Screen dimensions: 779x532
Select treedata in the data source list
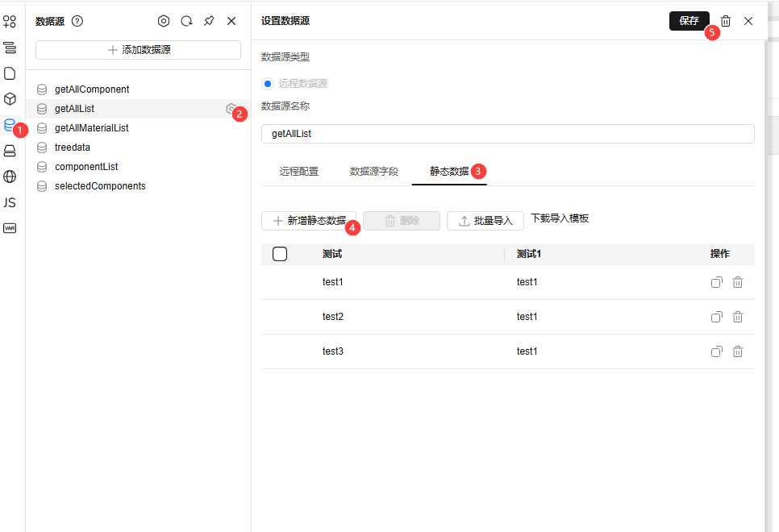point(73,148)
